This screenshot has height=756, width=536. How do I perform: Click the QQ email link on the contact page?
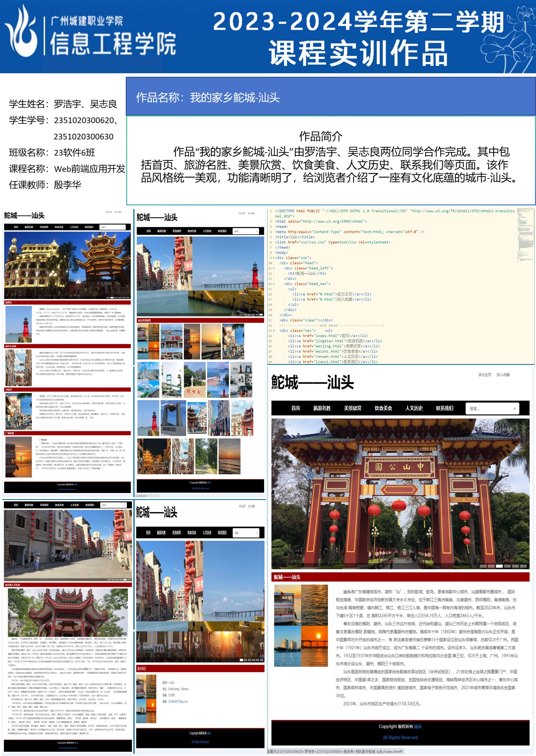tap(178, 702)
